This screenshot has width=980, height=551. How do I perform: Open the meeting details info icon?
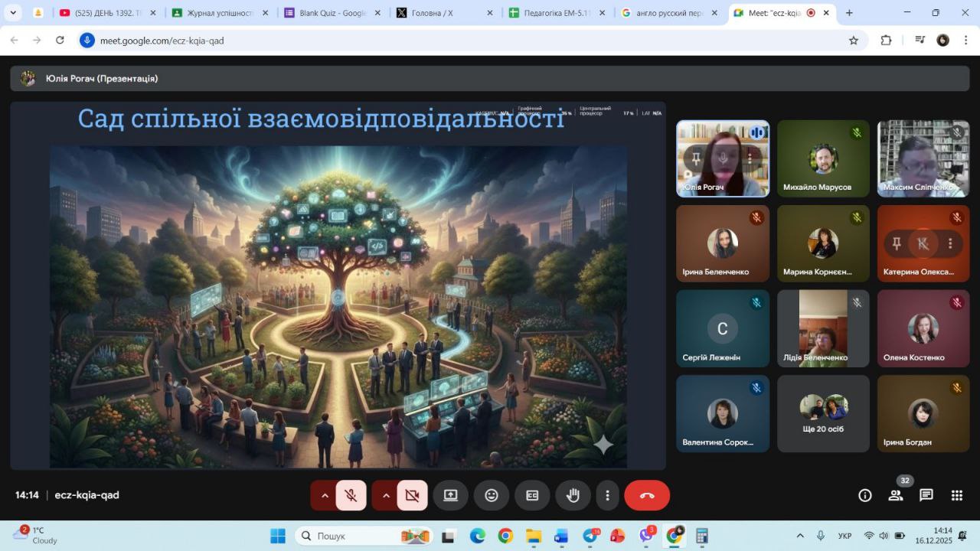(x=865, y=495)
